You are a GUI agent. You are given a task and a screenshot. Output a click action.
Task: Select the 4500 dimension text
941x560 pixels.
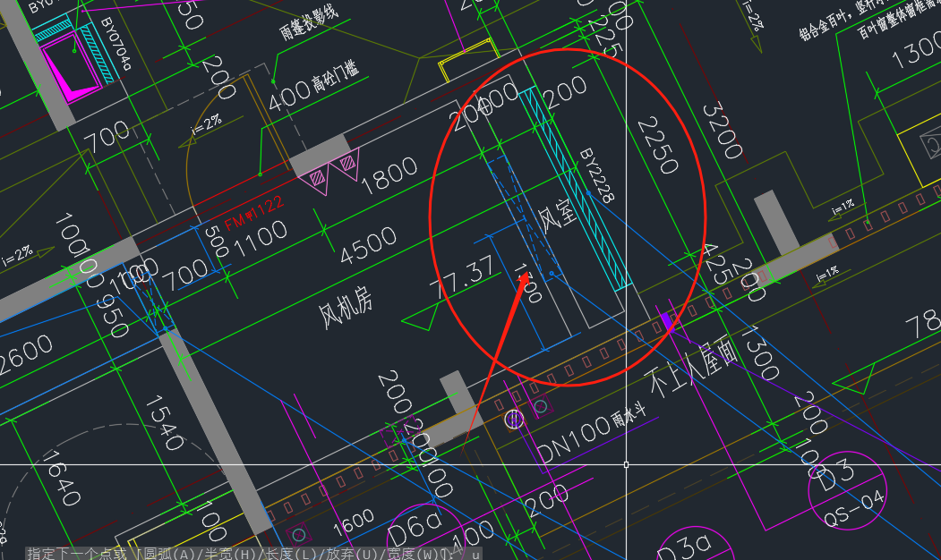click(x=368, y=244)
